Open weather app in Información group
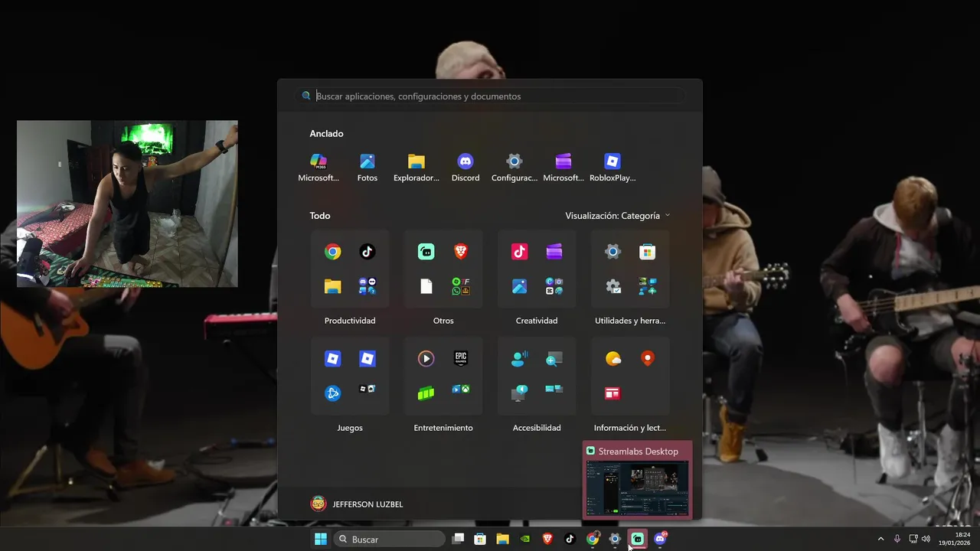 pyautogui.click(x=612, y=358)
